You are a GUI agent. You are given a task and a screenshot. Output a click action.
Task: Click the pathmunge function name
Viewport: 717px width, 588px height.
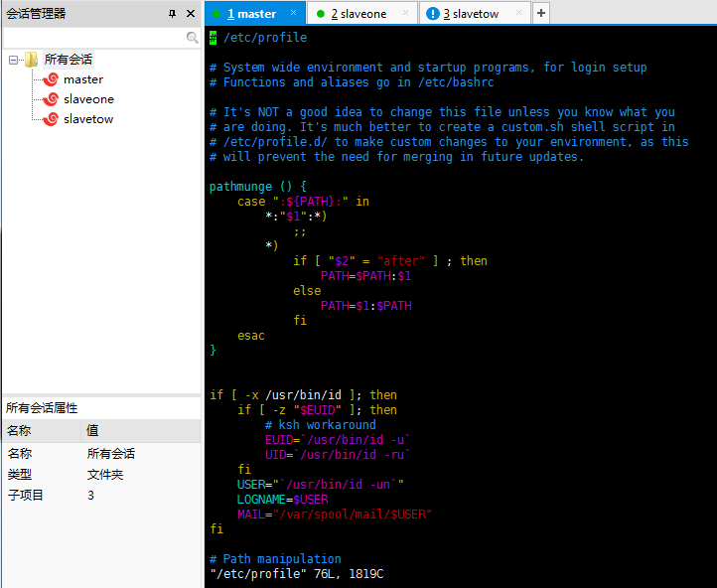click(240, 187)
